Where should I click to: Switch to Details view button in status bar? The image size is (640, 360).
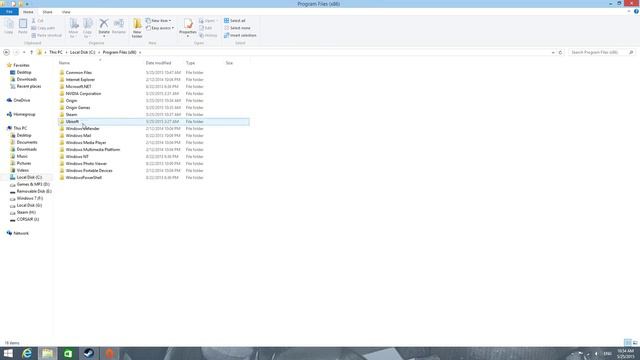point(628,342)
